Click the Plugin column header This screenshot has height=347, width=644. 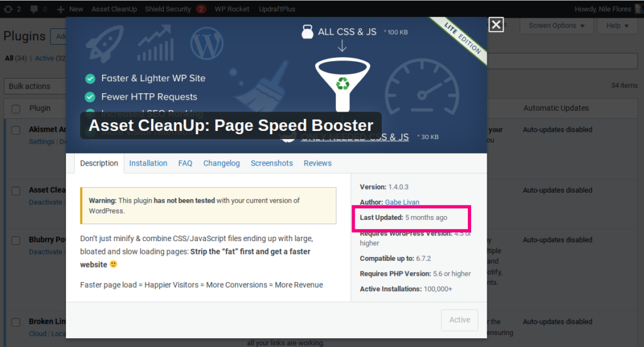pos(40,108)
